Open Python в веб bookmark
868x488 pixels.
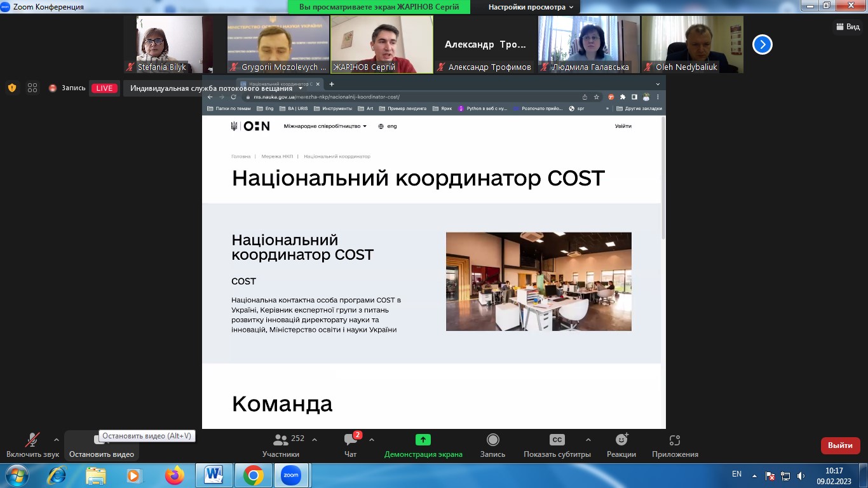(x=482, y=109)
